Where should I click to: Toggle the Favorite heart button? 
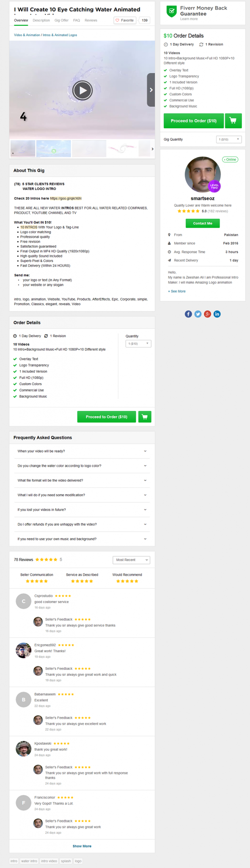[125, 20]
